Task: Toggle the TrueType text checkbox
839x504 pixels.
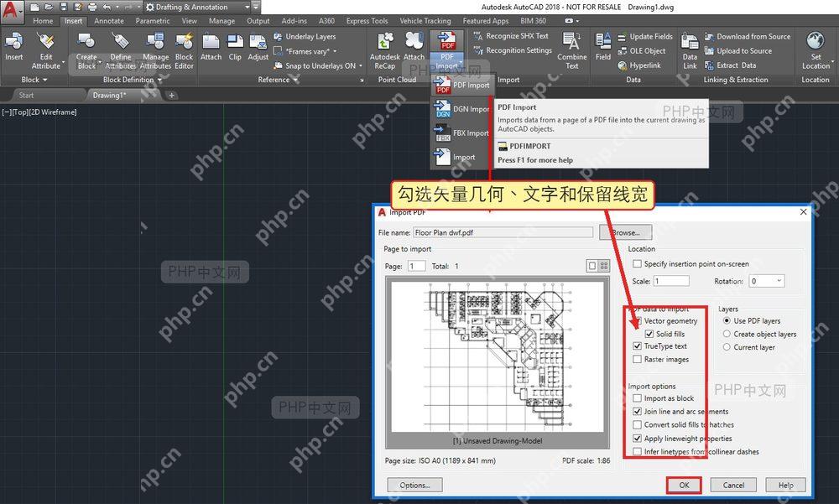Action: 638,346
